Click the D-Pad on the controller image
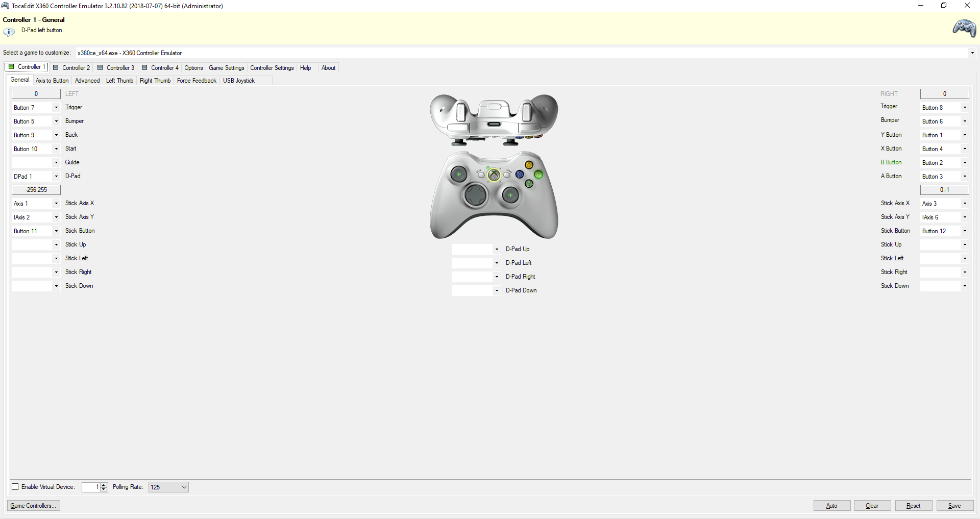 [475, 195]
